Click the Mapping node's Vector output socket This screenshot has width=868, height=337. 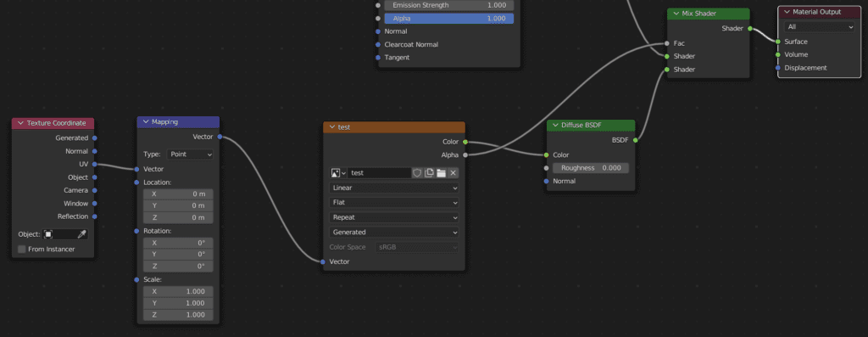pyautogui.click(x=220, y=137)
